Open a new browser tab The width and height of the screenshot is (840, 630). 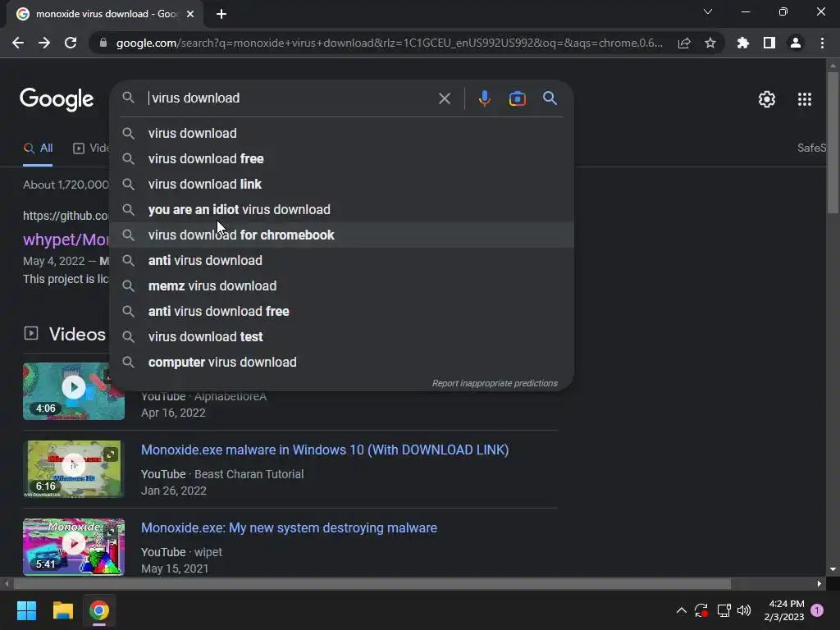pyautogui.click(x=221, y=14)
